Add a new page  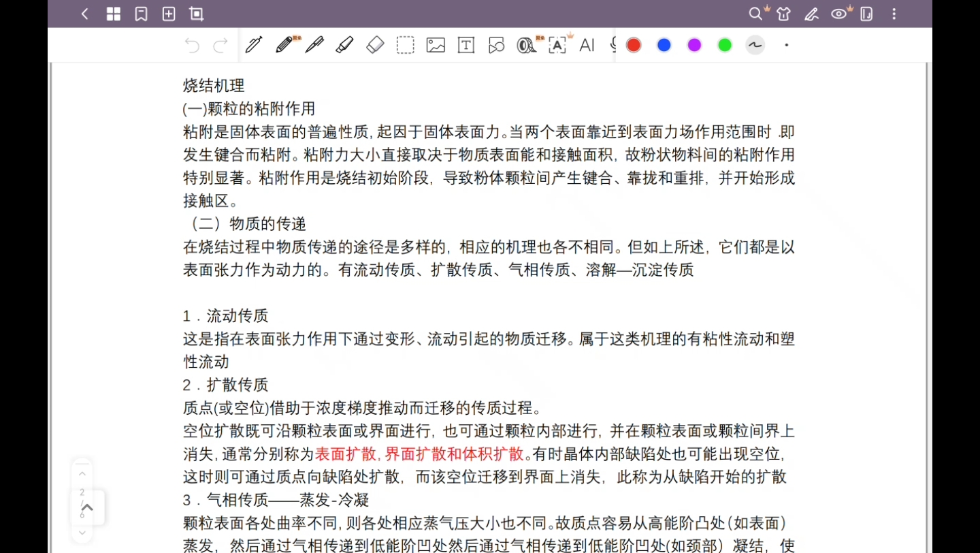pos(169,14)
